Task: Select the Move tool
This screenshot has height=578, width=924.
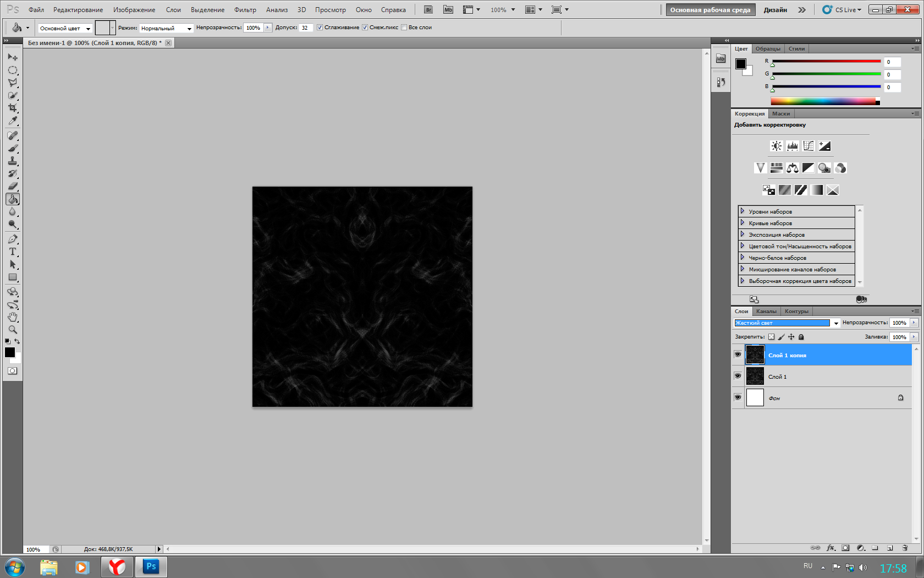Action: 13,57
